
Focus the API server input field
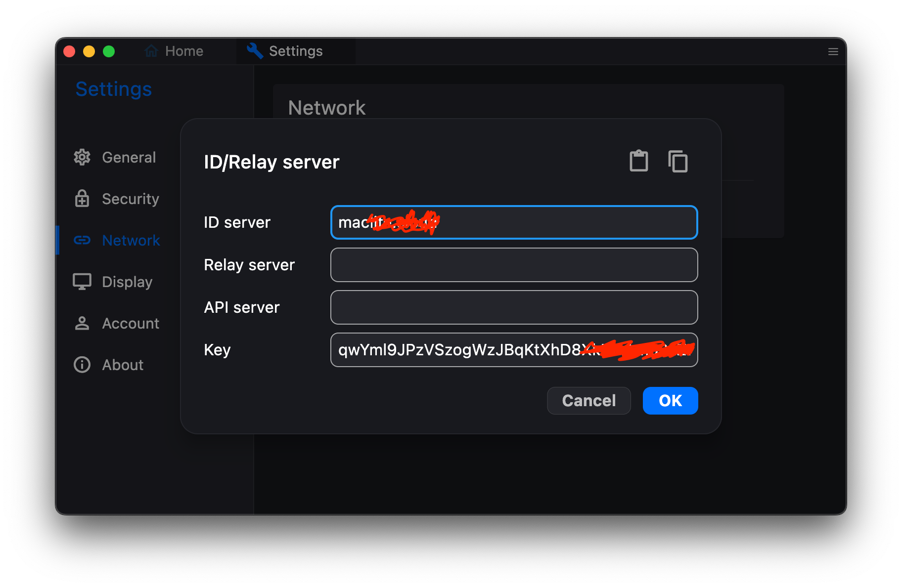pyautogui.click(x=514, y=307)
